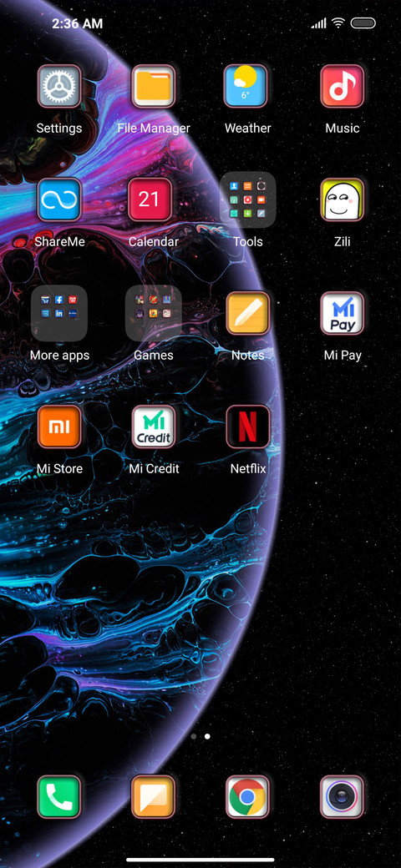The width and height of the screenshot is (401, 868).
Task: Tap the Phone dialer icon in dock
Action: click(59, 796)
